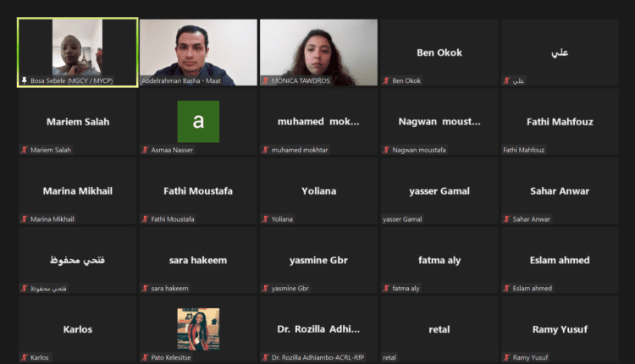This screenshot has width=635, height=364.
Task: Click the muted mic icon beside Ramy Yusuf
Action: (x=506, y=357)
